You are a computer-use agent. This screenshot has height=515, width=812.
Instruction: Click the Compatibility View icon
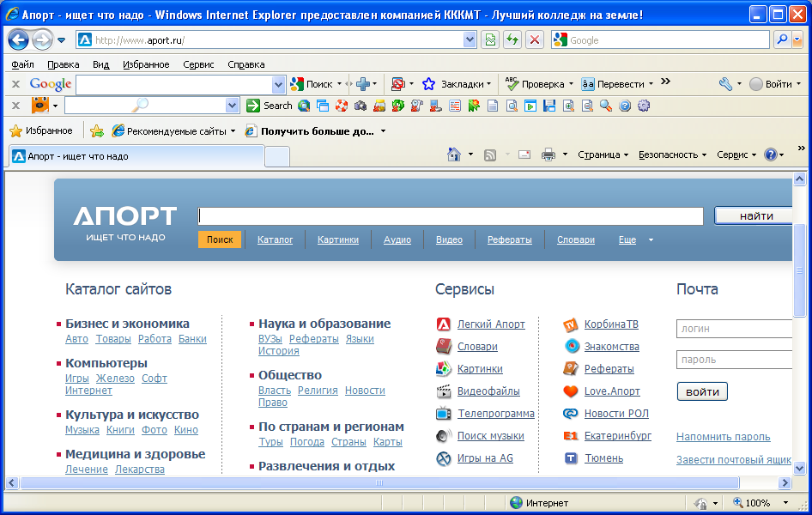click(490, 39)
